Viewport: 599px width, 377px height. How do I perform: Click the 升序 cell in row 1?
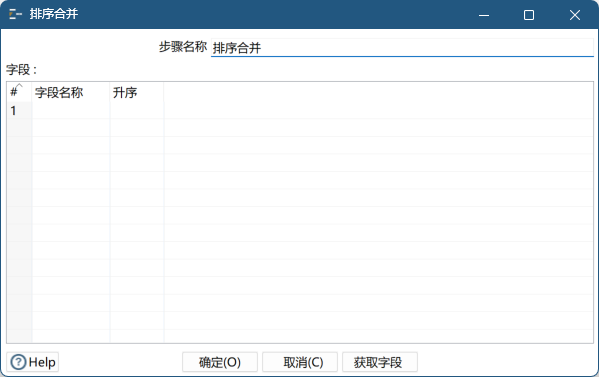point(137,110)
